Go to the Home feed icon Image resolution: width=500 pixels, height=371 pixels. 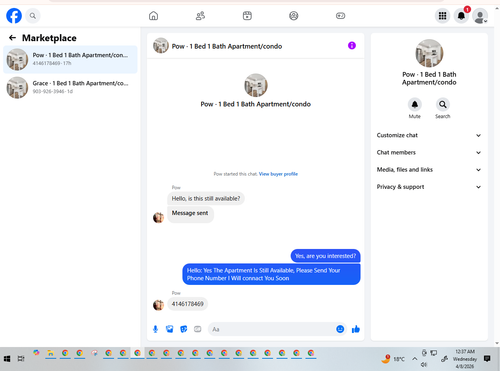tap(153, 16)
